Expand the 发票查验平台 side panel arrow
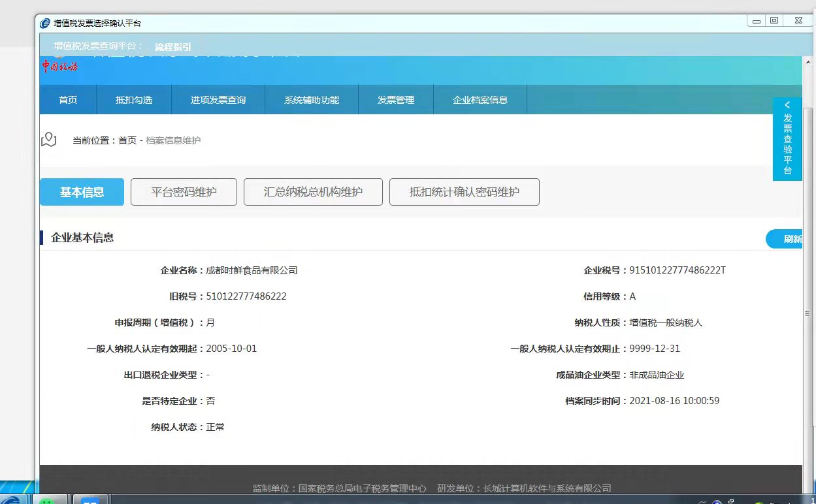 pyautogui.click(x=787, y=105)
